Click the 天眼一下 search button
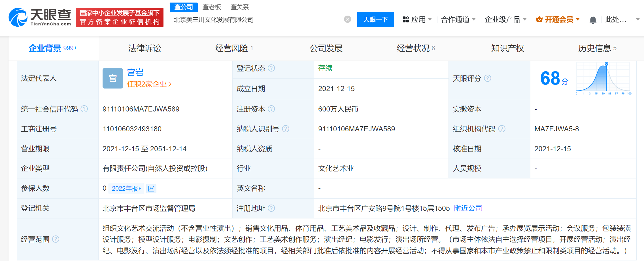Viewport: 644px width, 261px height. click(375, 19)
